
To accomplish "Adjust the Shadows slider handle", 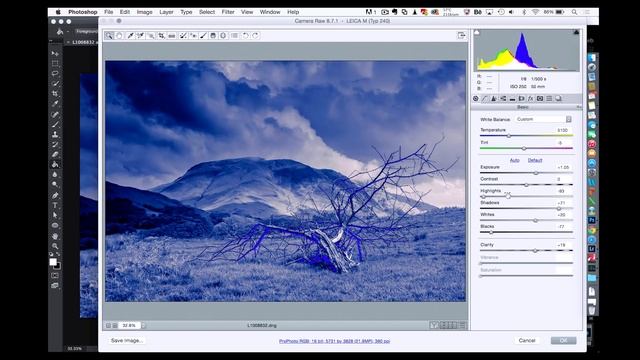I will (x=559, y=209).
